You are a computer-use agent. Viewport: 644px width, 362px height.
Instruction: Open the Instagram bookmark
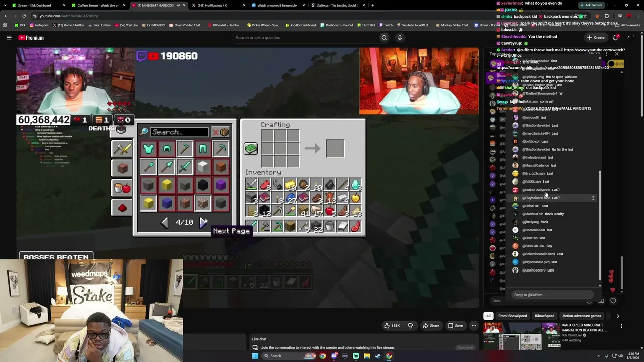(39, 25)
